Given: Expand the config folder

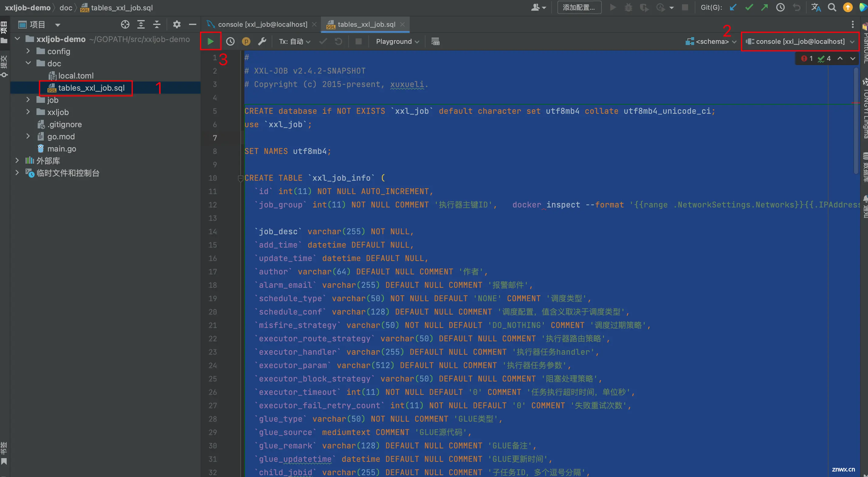Looking at the screenshot, I should 28,51.
